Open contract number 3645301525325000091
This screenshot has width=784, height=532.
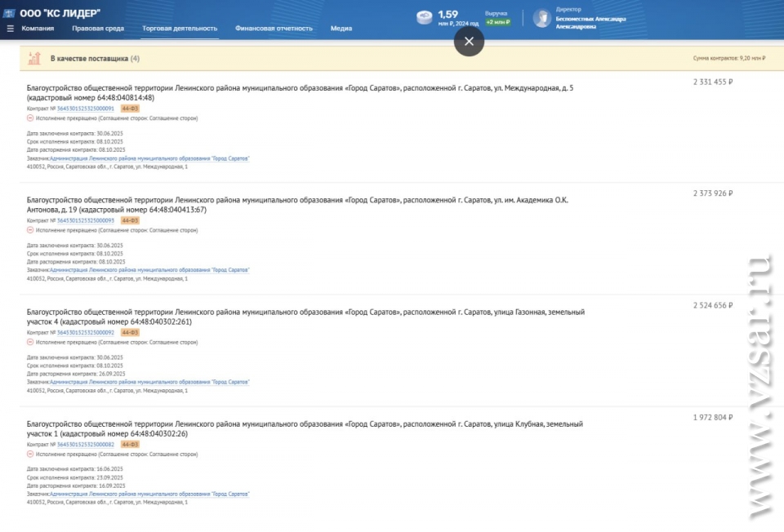86,109
